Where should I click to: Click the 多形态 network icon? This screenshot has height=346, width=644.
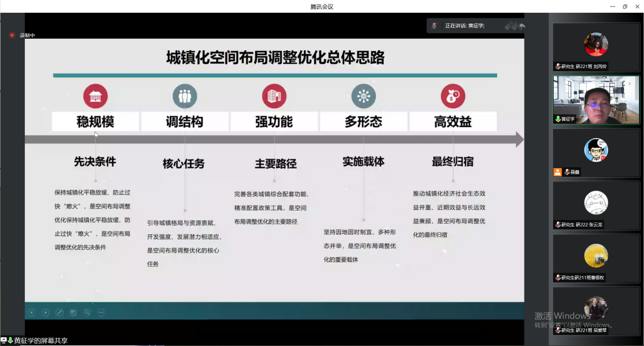[x=363, y=96]
